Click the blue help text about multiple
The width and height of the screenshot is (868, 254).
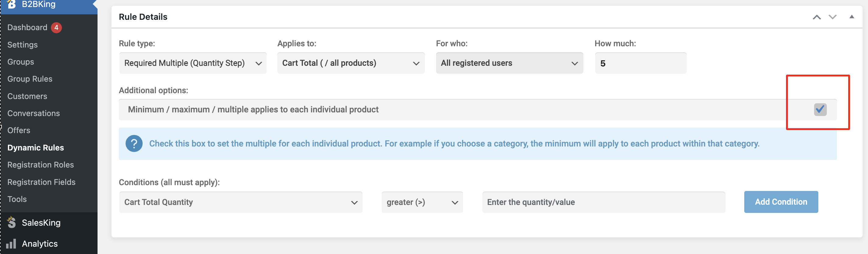tap(454, 143)
